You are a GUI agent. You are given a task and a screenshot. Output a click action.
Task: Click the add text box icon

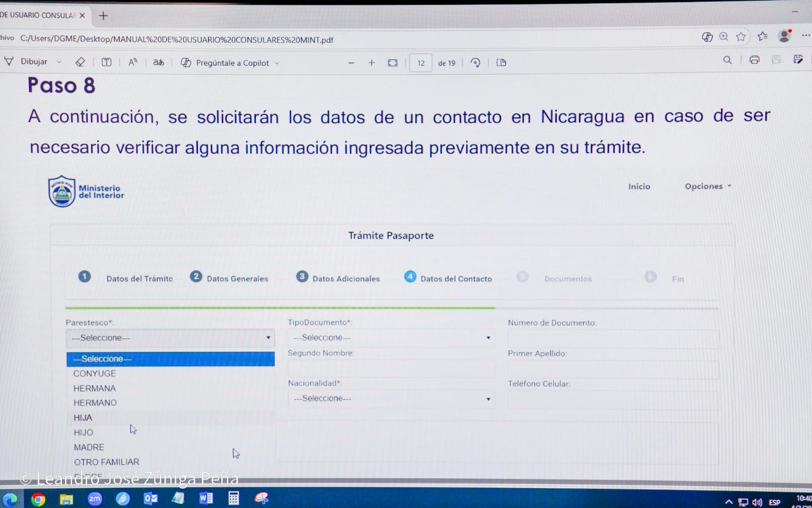[x=107, y=62]
